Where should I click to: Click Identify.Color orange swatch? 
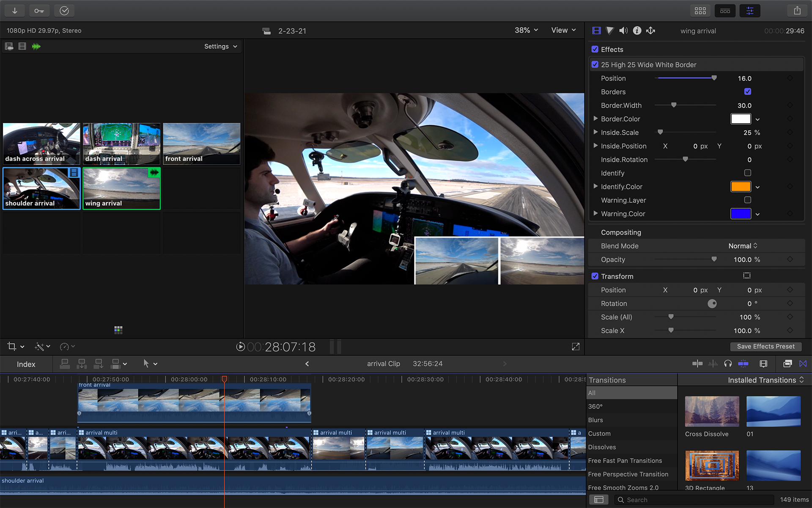point(741,187)
